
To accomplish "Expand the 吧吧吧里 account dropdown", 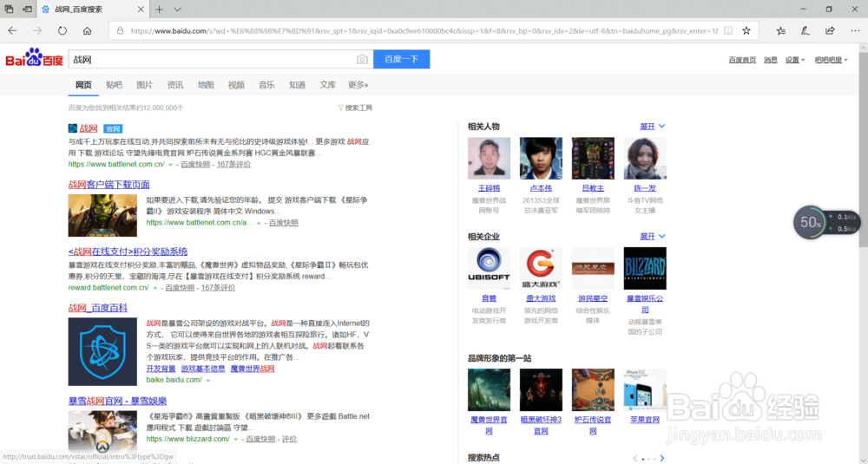I will coord(831,60).
